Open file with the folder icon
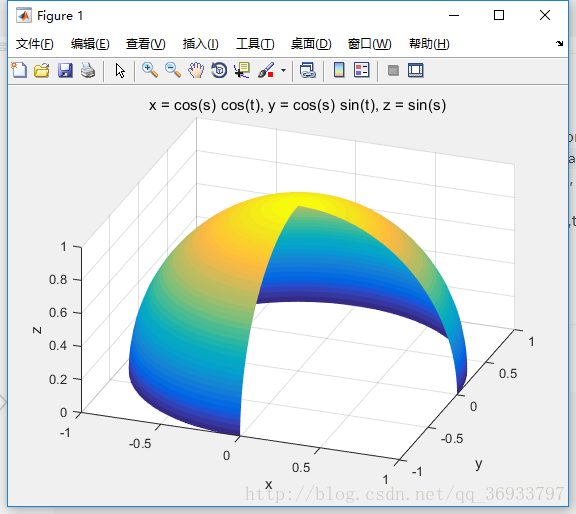Viewport: 576px width, 514px height. tap(42, 70)
